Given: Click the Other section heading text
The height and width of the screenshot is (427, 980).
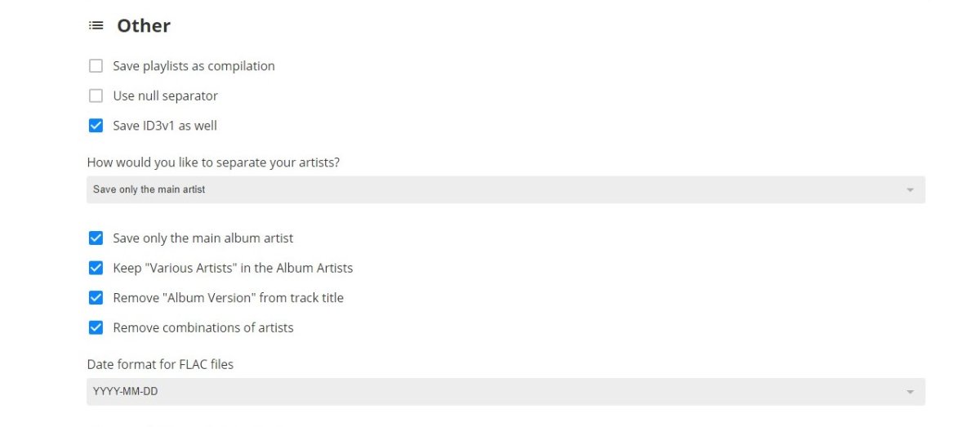Looking at the screenshot, I should click(x=144, y=26).
